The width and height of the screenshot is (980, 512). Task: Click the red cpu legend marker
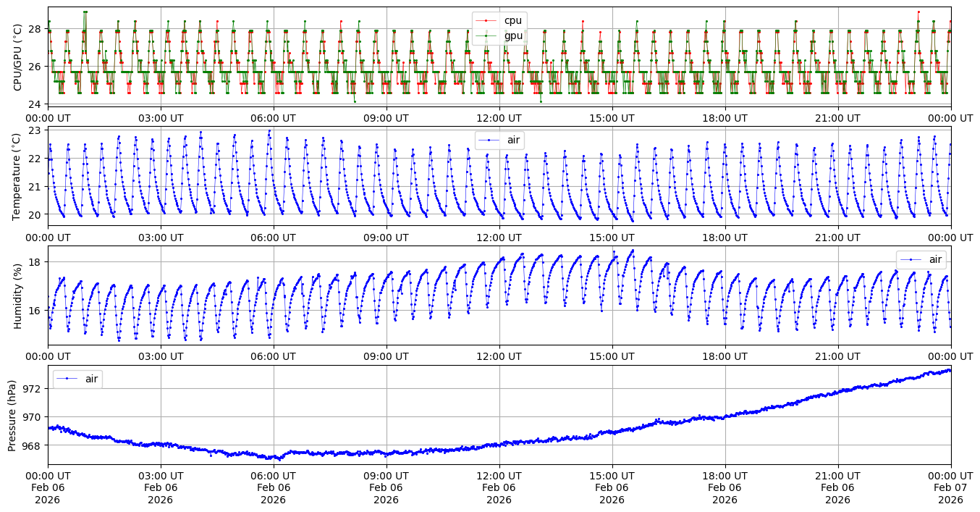click(x=487, y=20)
